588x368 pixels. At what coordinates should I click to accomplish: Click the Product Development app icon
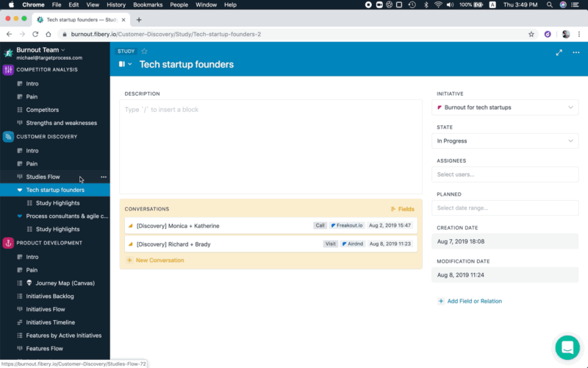click(x=8, y=243)
